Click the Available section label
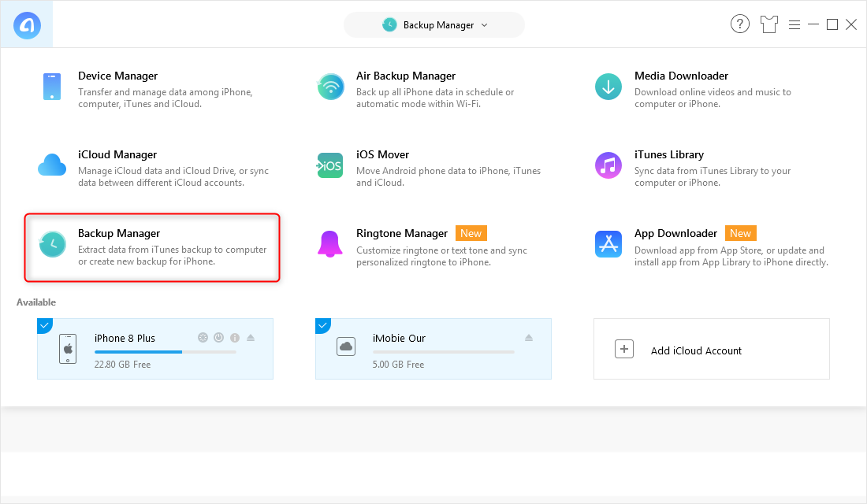 point(36,302)
